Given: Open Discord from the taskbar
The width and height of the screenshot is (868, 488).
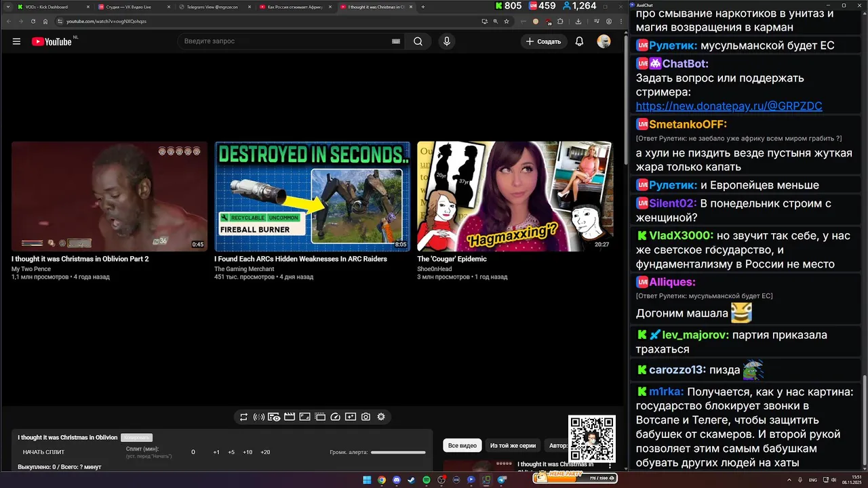Looking at the screenshot, I should pyautogui.click(x=397, y=480).
